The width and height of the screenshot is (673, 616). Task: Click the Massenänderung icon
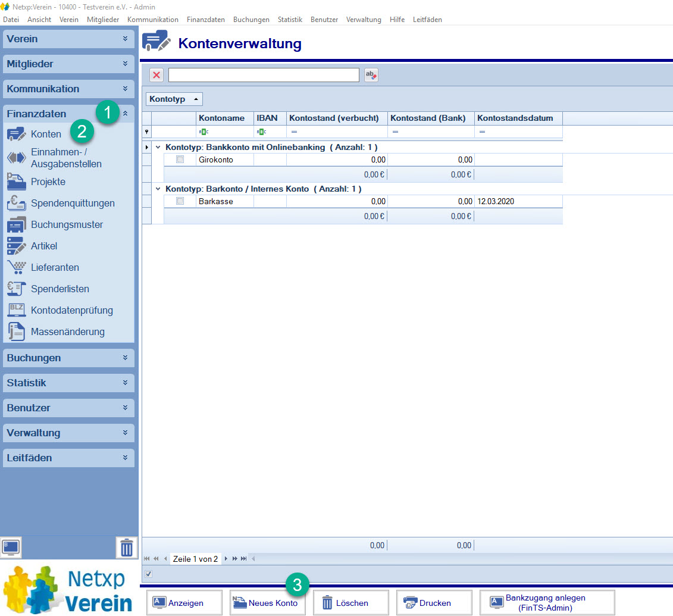[x=16, y=332]
